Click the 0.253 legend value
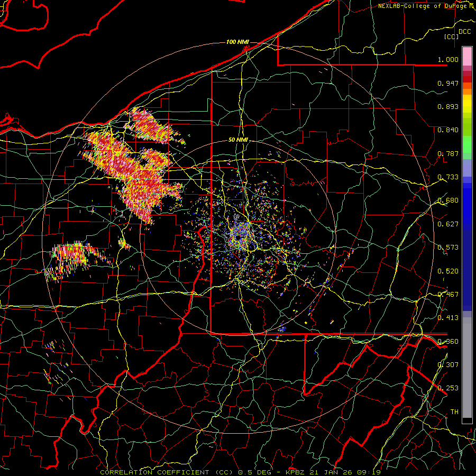Viewport: 476px width, 476px height. (448, 388)
